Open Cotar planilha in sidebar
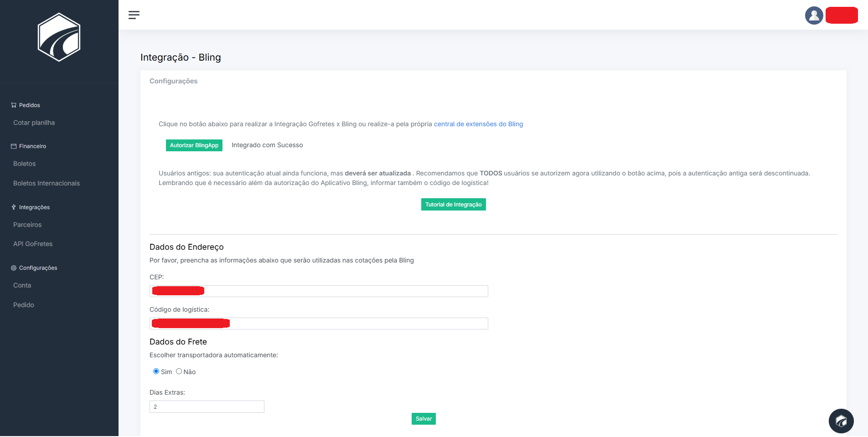Screen dimensions: 868x437 click(x=34, y=123)
